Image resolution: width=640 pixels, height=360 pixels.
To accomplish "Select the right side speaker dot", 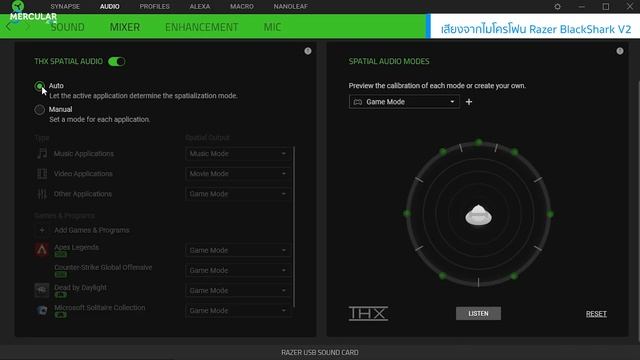I will click(550, 214).
